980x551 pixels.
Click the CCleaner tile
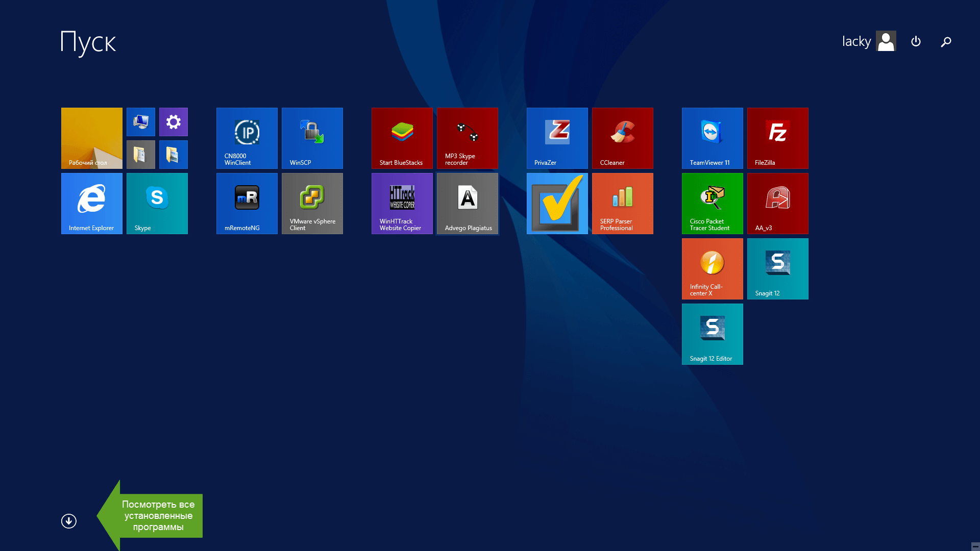click(x=622, y=138)
